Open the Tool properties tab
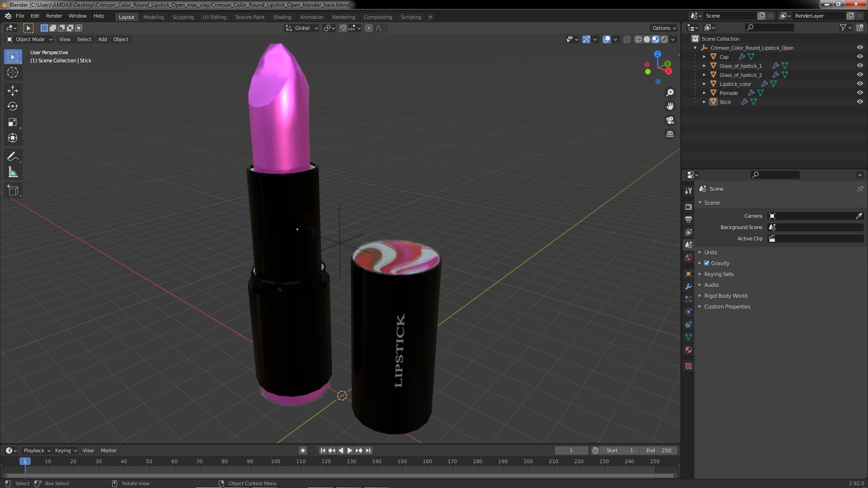868x488 pixels. coord(689,191)
